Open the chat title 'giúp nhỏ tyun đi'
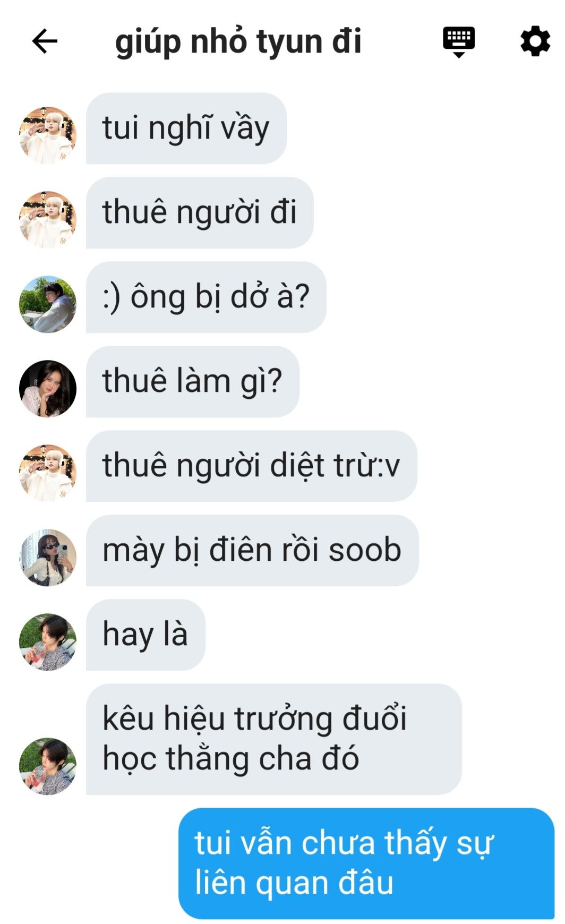 238,41
